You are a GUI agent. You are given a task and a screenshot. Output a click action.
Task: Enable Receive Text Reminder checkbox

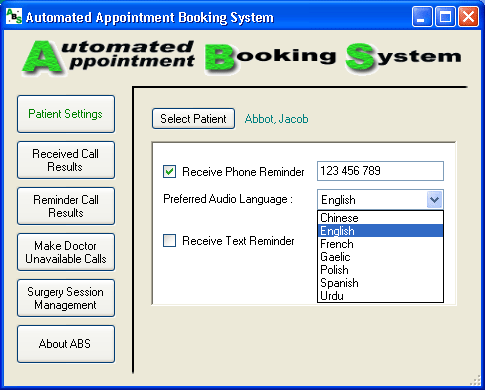(169, 240)
